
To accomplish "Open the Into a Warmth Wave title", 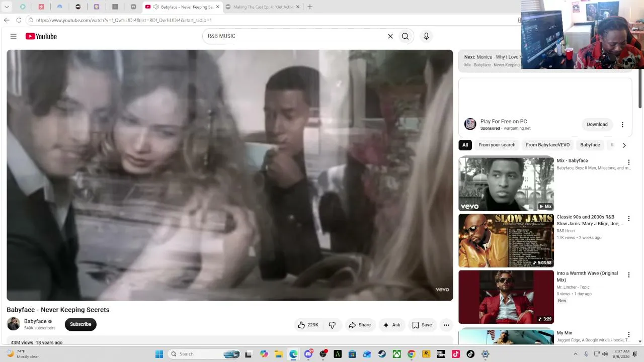I will [x=587, y=277].
